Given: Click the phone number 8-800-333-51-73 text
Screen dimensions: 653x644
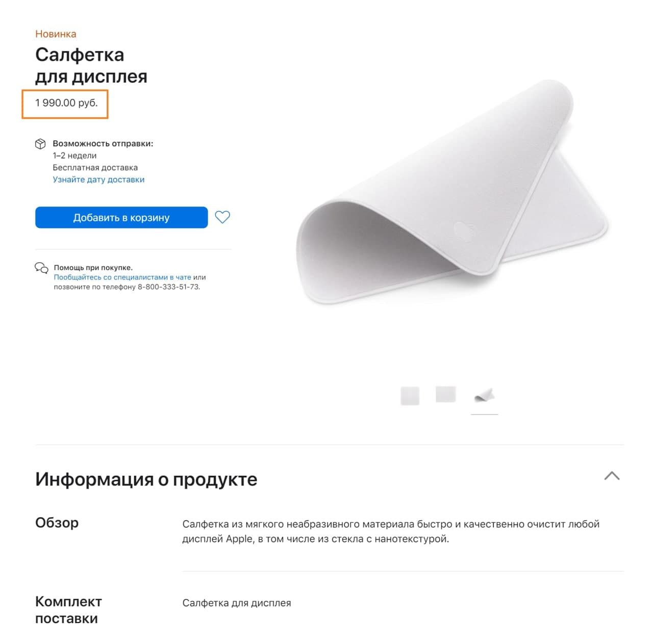Looking at the screenshot, I should pyautogui.click(x=168, y=287).
